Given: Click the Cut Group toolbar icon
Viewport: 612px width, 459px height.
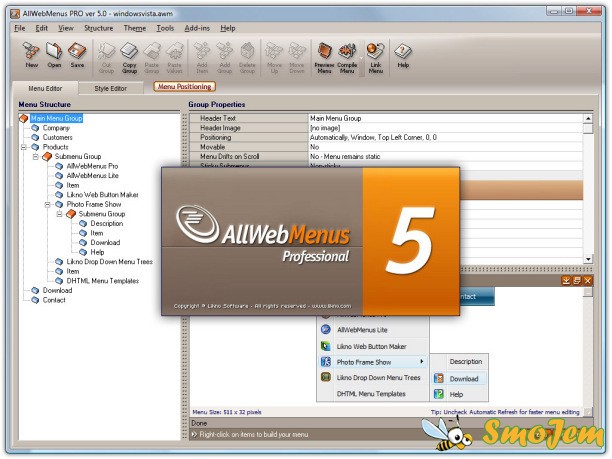Looking at the screenshot, I should (x=106, y=58).
